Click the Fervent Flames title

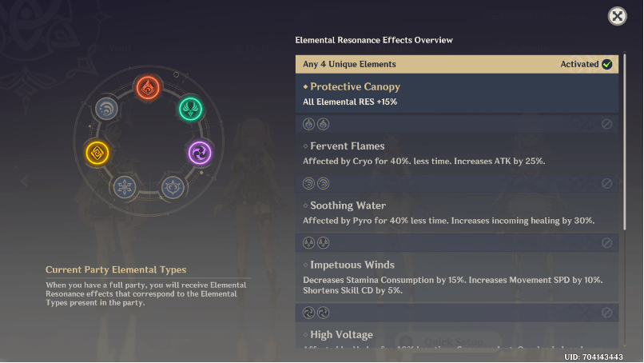coord(347,146)
